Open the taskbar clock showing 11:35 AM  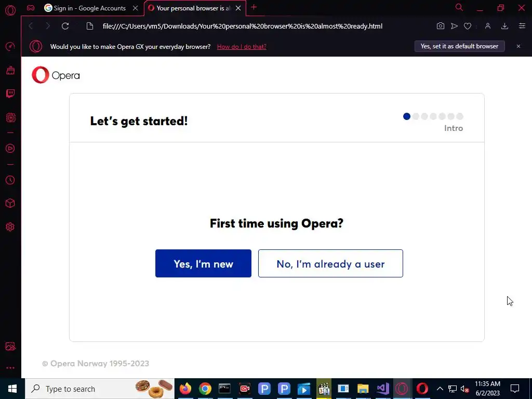pyautogui.click(x=487, y=389)
